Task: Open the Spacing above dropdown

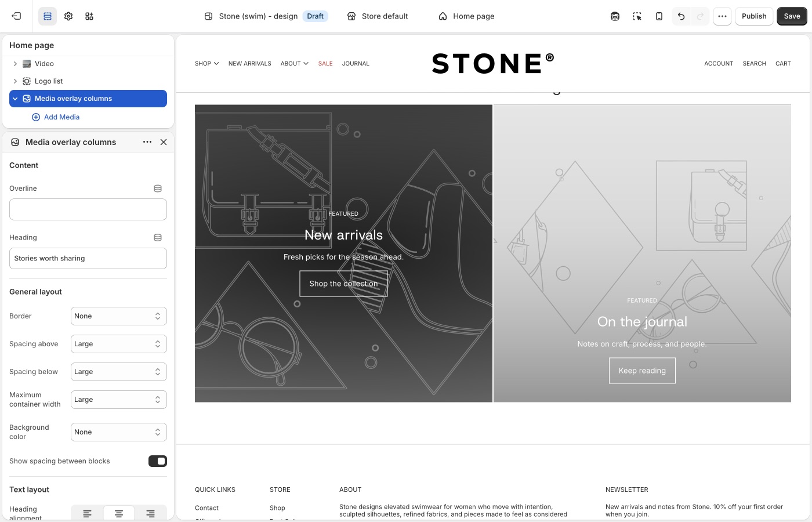Action: coord(119,344)
